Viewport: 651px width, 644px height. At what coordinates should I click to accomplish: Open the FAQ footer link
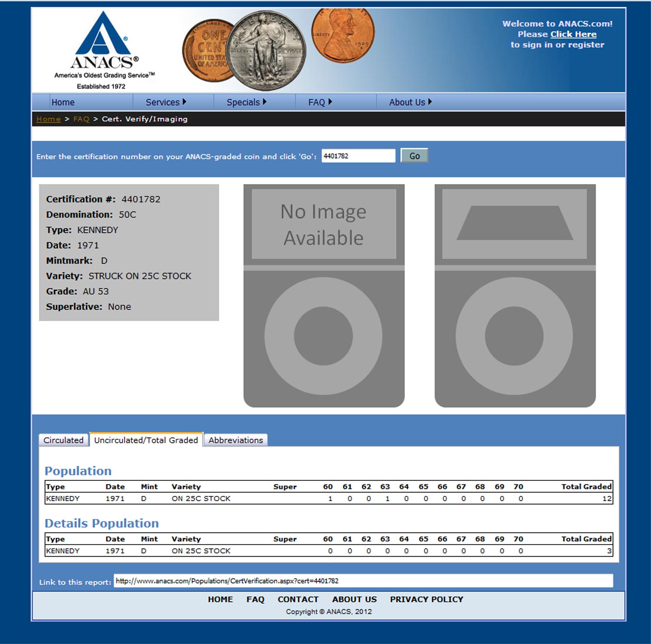[255, 599]
